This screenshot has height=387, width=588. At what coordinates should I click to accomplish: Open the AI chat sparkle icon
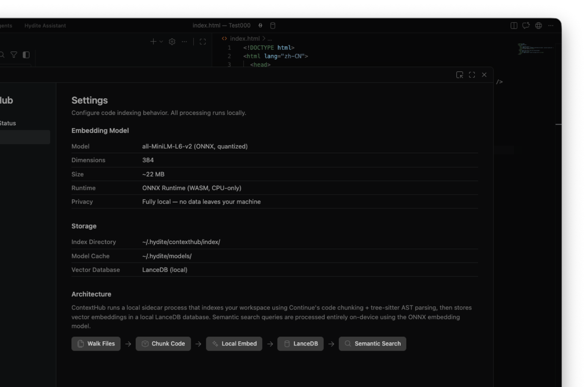pyautogui.click(x=526, y=25)
